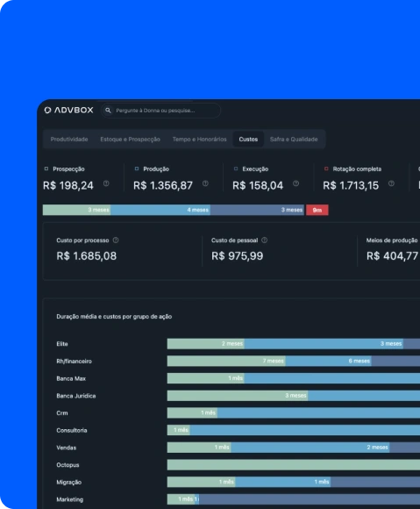Click the green '3 meses' timeline segment
This screenshot has height=509, width=420.
pos(76,210)
